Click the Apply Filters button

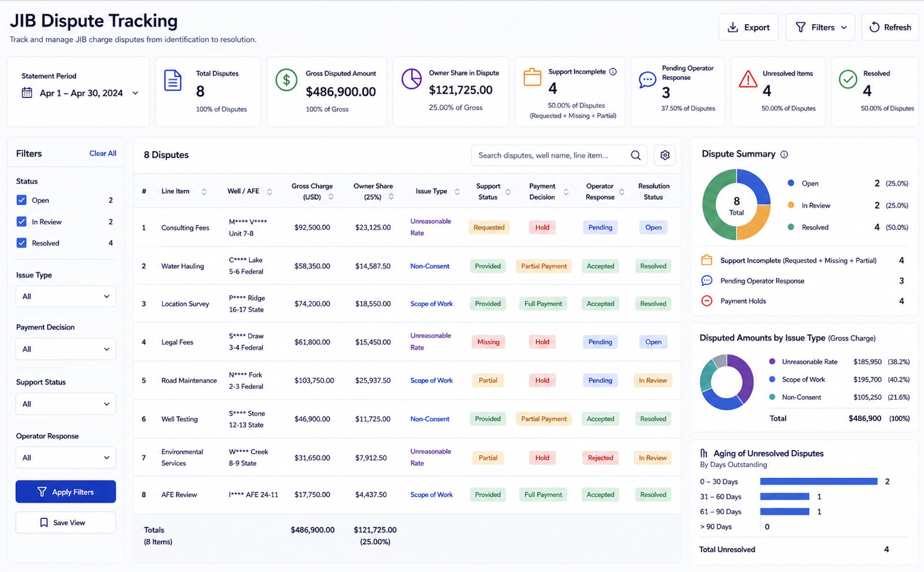coord(66,491)
